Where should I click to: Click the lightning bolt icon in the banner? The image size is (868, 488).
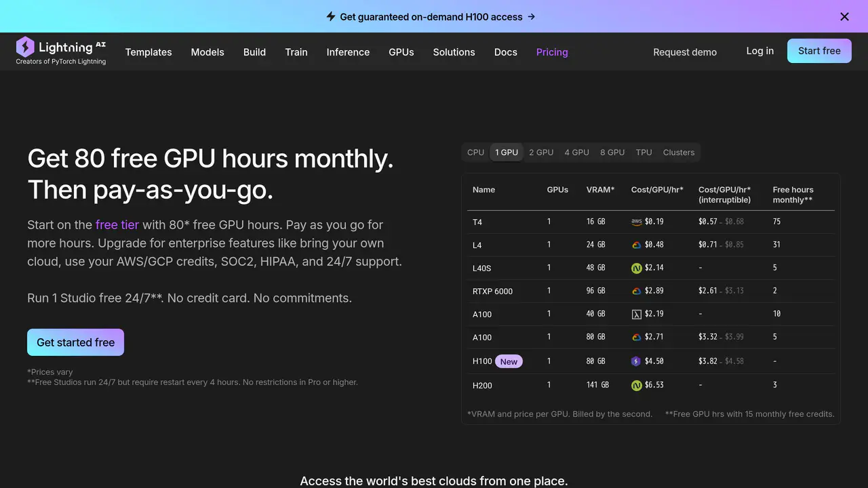click(x=331, y=16)
